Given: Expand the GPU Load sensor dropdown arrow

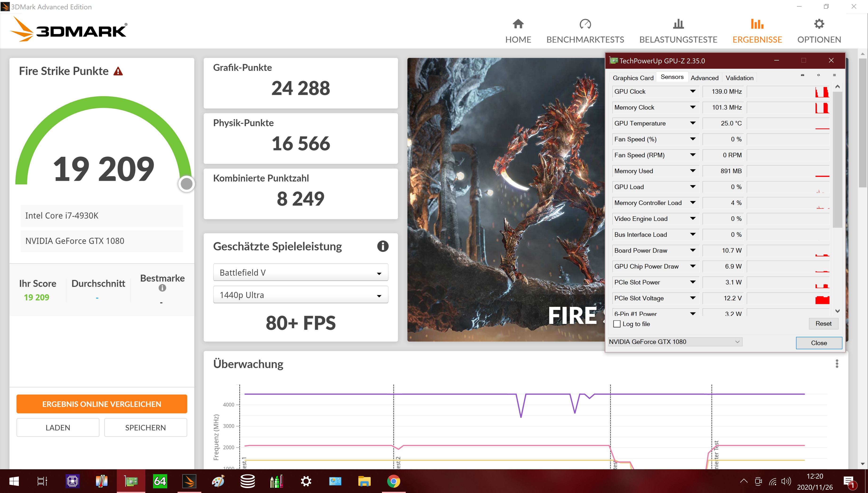Looking at the screenshot, I should 693,187.
